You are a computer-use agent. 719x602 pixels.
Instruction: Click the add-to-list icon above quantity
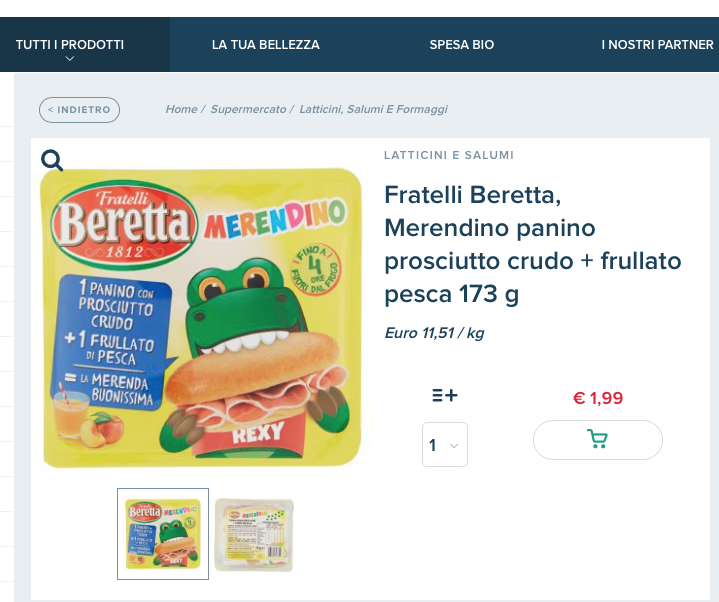445,395
